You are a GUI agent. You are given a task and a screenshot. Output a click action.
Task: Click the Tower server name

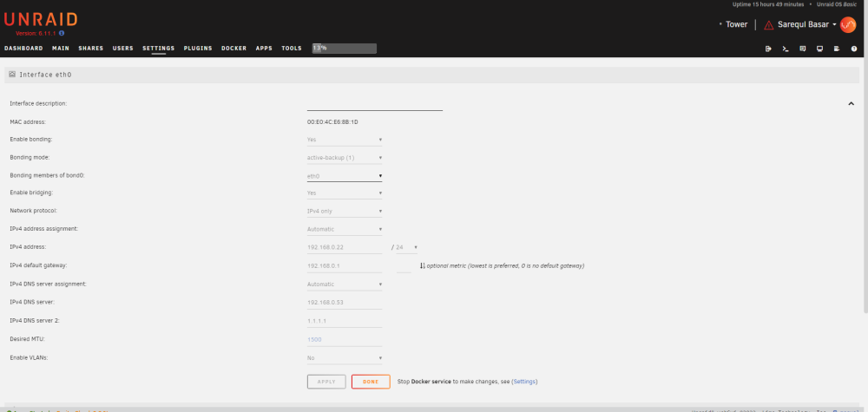click(x=736, y=25)
